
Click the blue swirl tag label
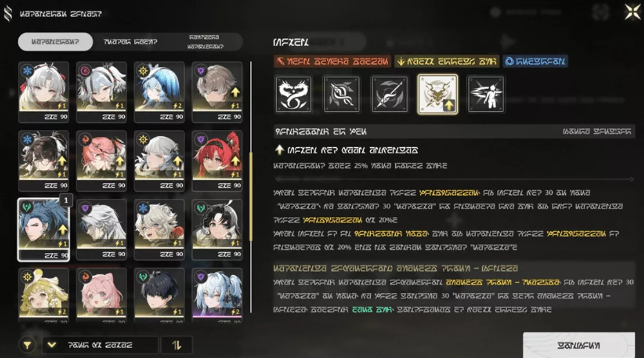(x=535, y=61)
